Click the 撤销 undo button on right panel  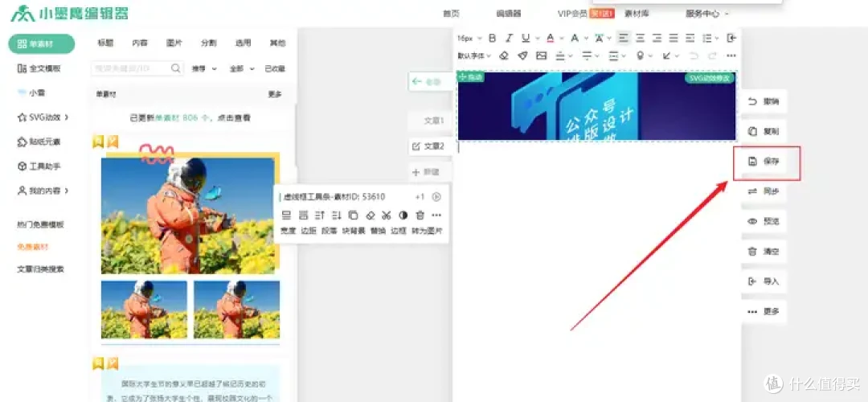(764, 101)
